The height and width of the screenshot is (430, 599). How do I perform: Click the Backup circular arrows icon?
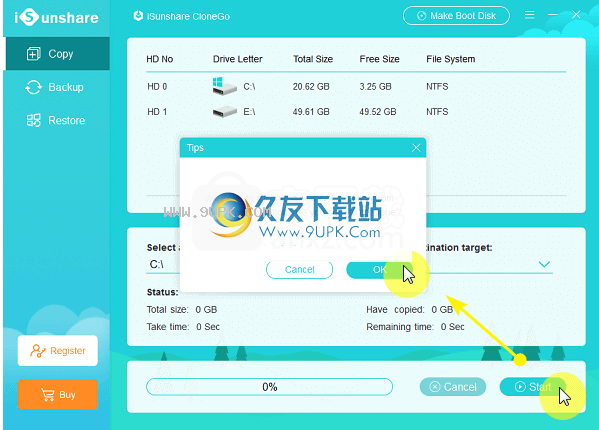pos(34,87)
